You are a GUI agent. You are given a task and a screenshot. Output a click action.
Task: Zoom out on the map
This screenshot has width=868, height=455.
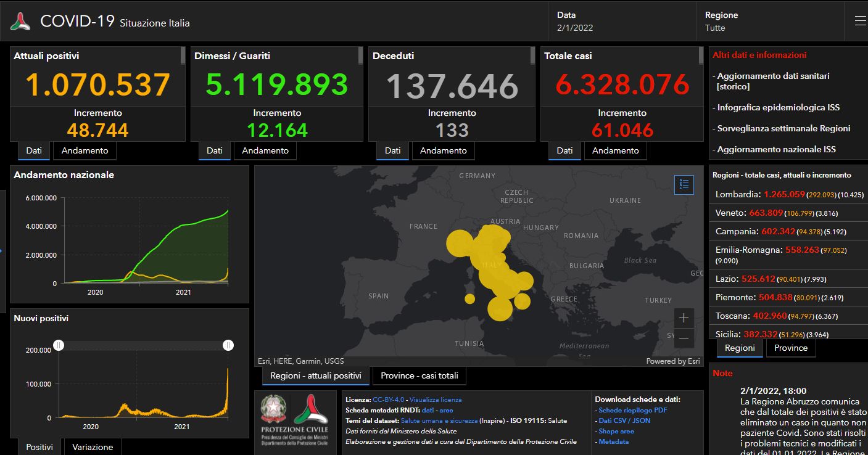684,338
